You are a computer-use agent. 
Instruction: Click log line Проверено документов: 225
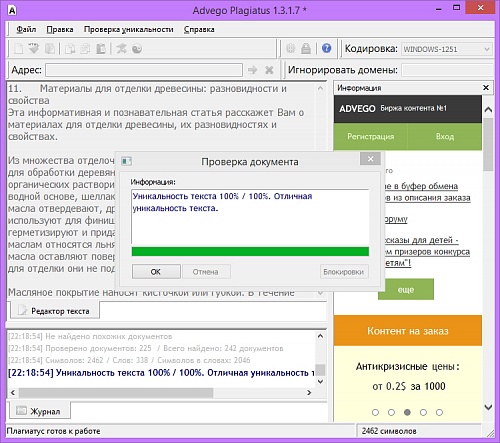146,348
